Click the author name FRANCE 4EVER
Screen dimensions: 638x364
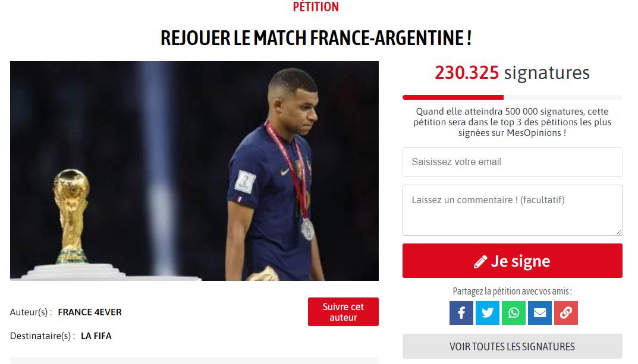[90, 312]
